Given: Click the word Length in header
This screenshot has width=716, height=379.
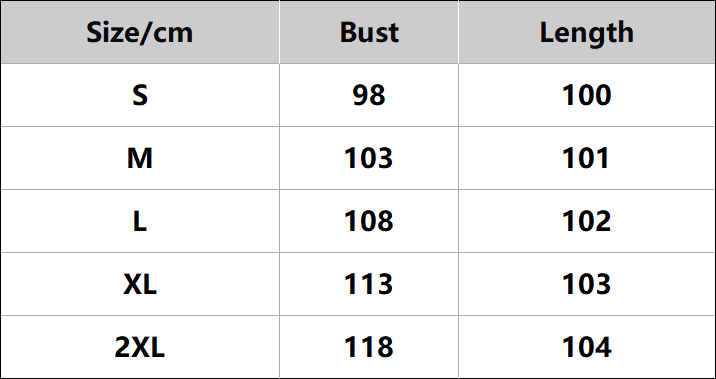Looking at the screenshot, I should 587,34.
